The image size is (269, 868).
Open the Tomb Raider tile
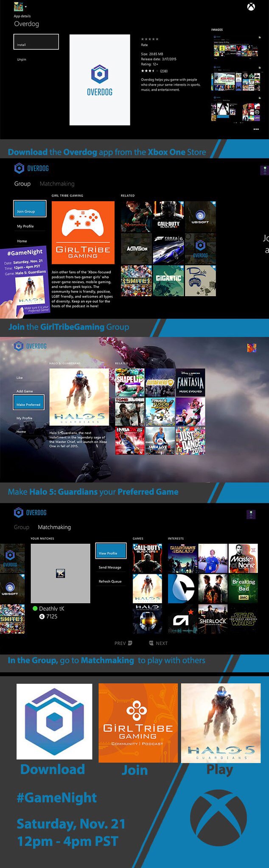coord(130,412)
